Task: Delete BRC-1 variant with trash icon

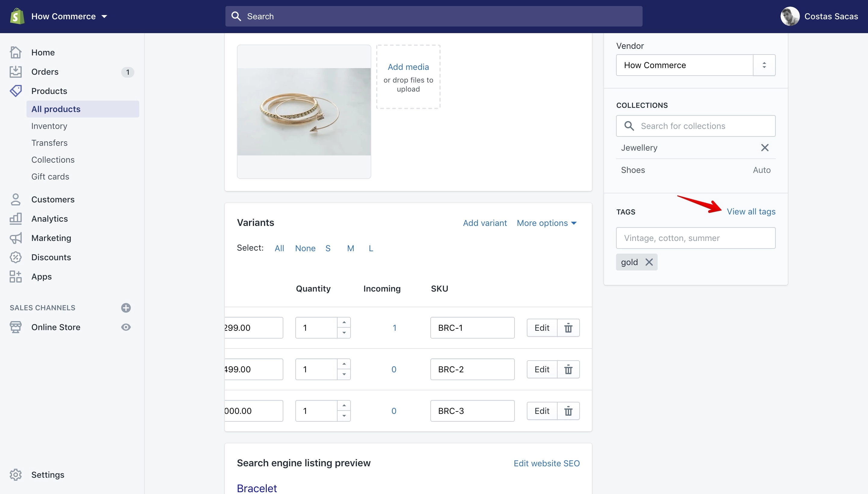Action: [x=568, y=328]
